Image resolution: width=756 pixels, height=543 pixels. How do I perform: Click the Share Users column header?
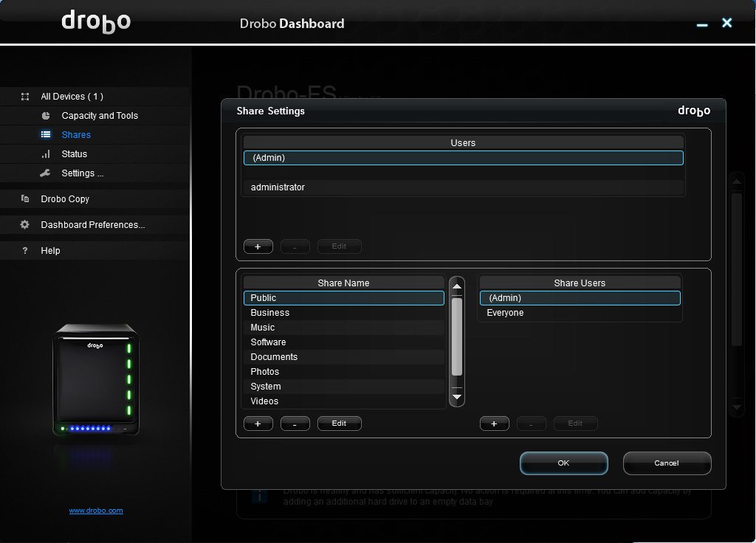pos(580,283)
